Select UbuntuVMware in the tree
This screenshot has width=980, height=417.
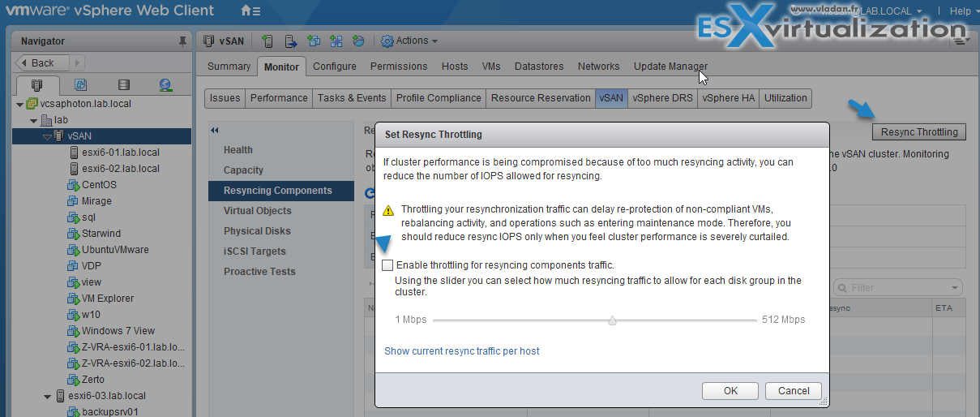(x=115, y=250)
